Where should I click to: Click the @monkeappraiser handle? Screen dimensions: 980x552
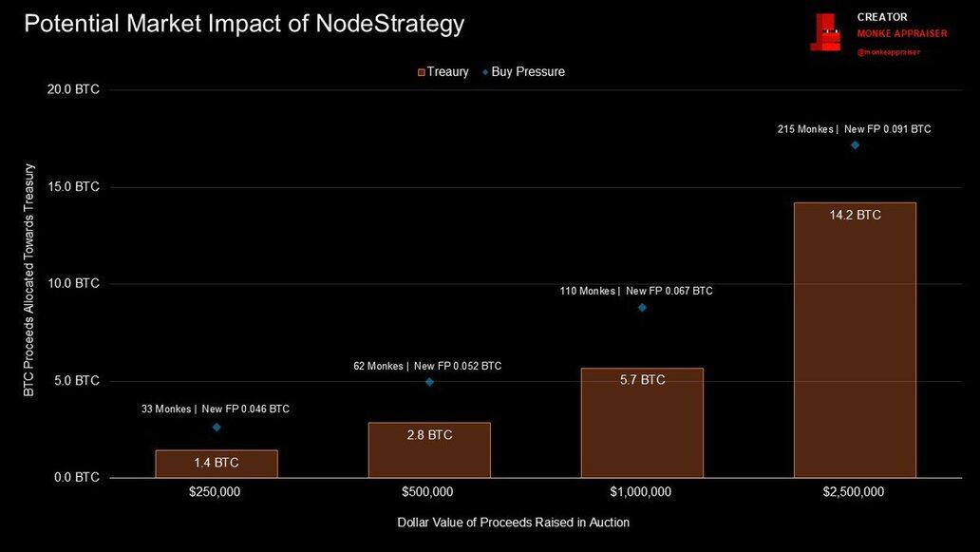click(x=888, y=52)
